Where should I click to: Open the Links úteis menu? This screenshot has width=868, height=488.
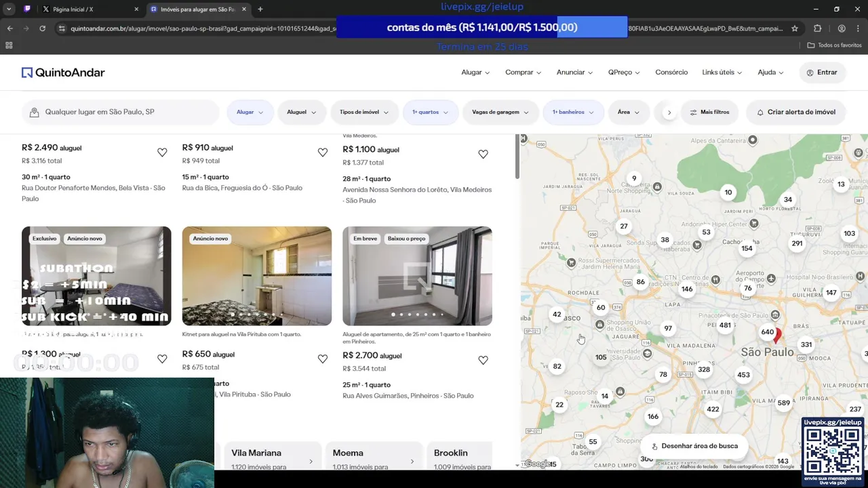pos(722,73)
